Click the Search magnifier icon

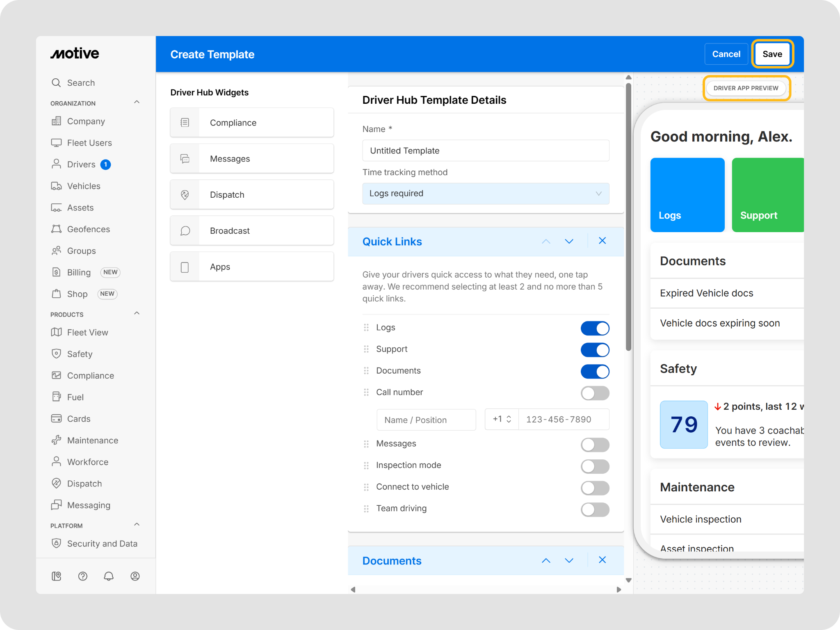click(56, 82)
